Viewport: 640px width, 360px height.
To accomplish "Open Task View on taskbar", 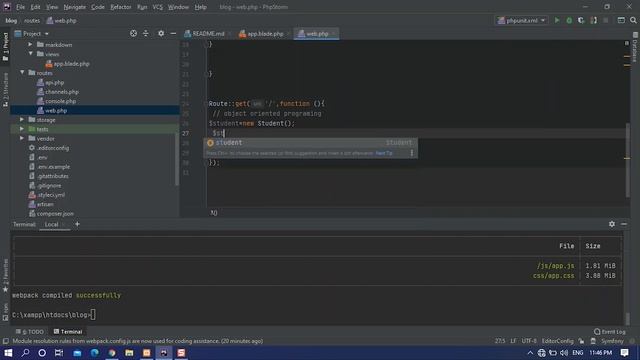I will (59, 353).
